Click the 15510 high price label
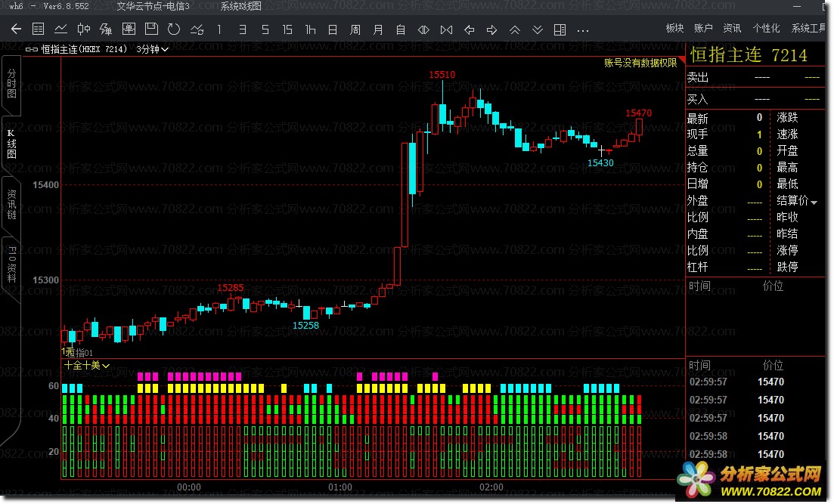 point(442,75)
